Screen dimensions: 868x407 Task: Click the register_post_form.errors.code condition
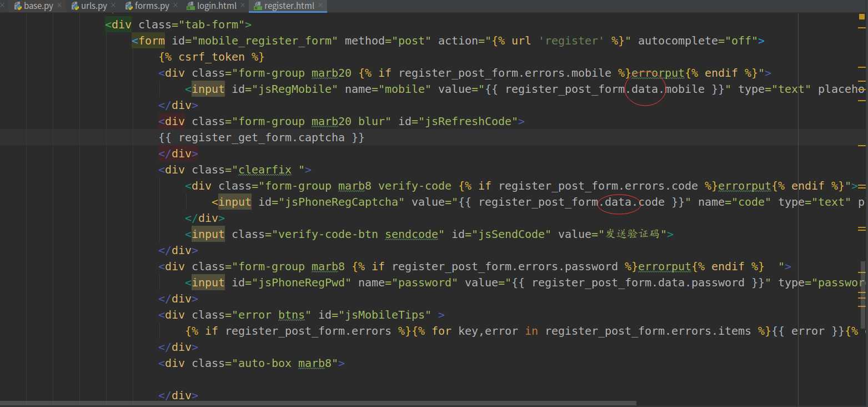pos(598,186)
